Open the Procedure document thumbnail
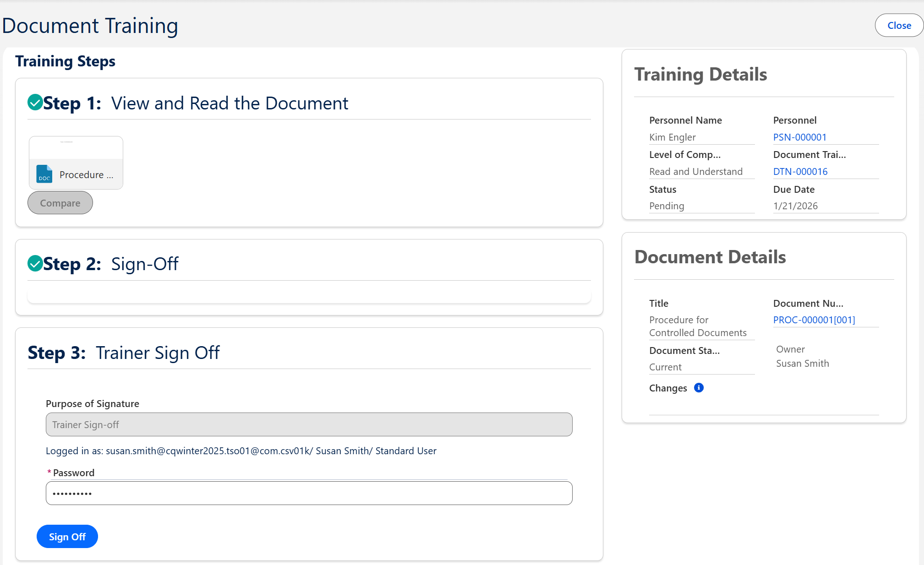 76,163
